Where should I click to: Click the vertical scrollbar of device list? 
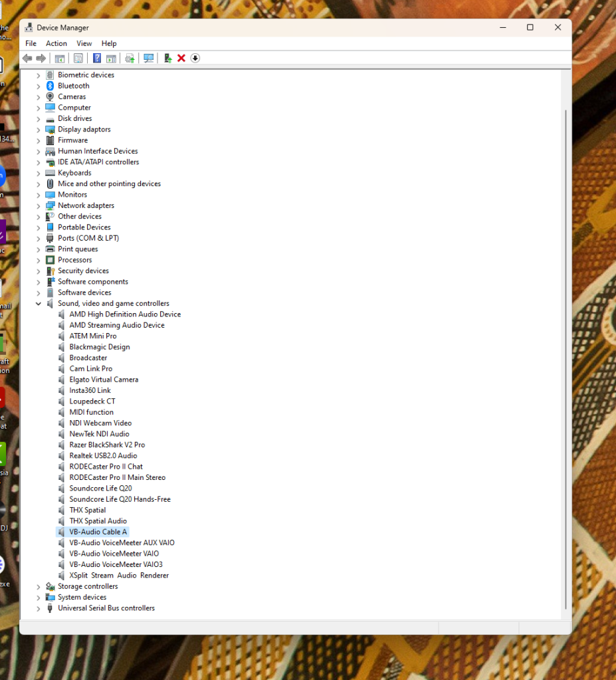point(565,360)
